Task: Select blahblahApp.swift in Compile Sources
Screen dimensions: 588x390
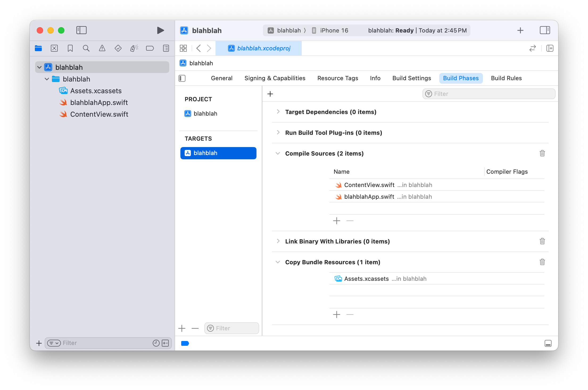Action: pos(437,197)
